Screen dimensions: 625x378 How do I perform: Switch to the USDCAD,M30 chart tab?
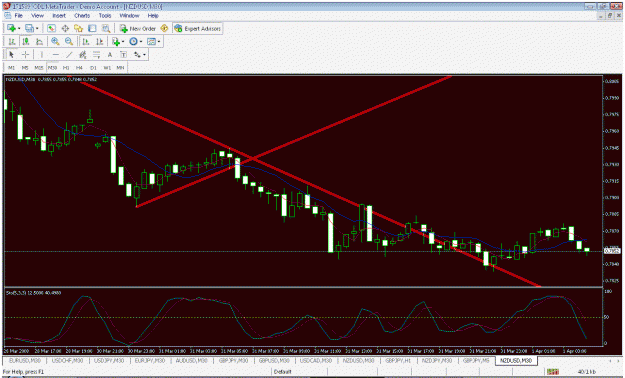coord(316,360)
